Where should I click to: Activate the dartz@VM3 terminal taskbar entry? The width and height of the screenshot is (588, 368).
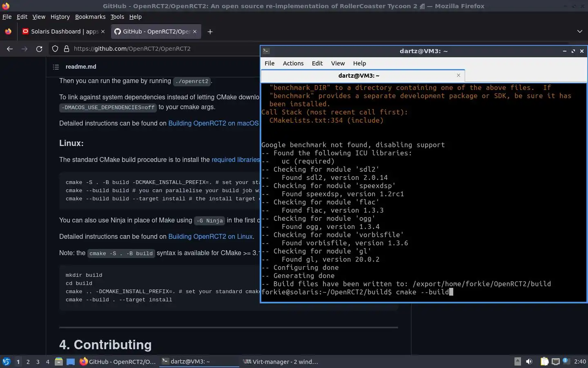click(x=199, y=361)
